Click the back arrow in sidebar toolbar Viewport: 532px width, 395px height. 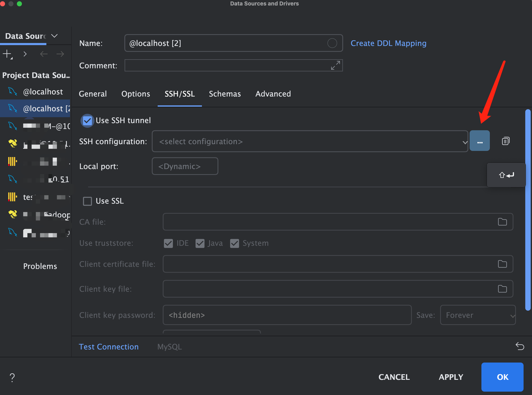tap(44, 54)
